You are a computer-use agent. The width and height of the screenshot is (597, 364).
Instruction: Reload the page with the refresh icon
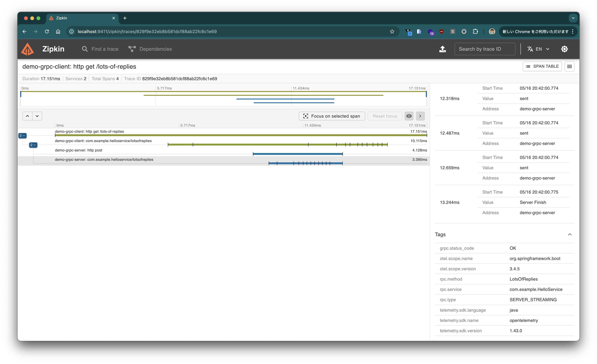47,32
